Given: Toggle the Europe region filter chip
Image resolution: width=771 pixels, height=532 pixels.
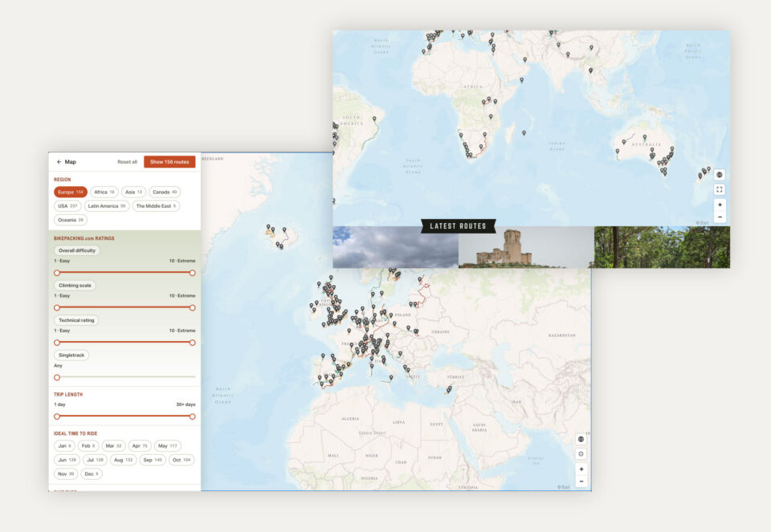Looking at the screenshot, I should click(x=71, y=192).
